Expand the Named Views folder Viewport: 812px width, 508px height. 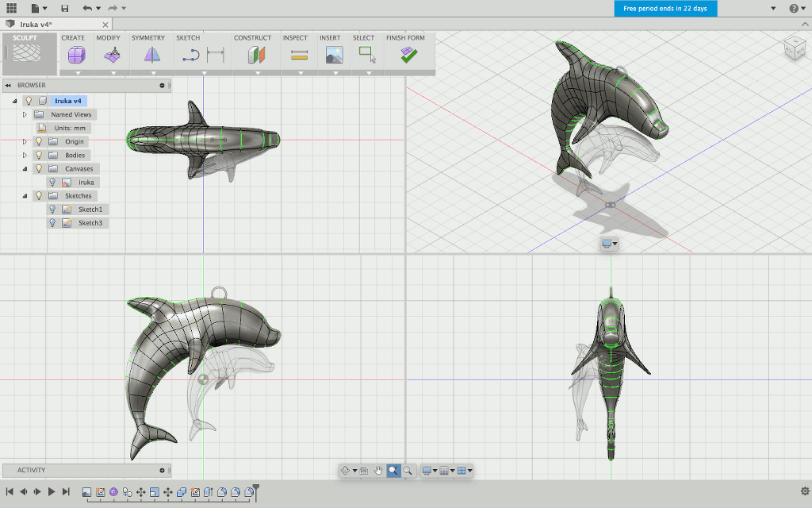pos(25,114)
